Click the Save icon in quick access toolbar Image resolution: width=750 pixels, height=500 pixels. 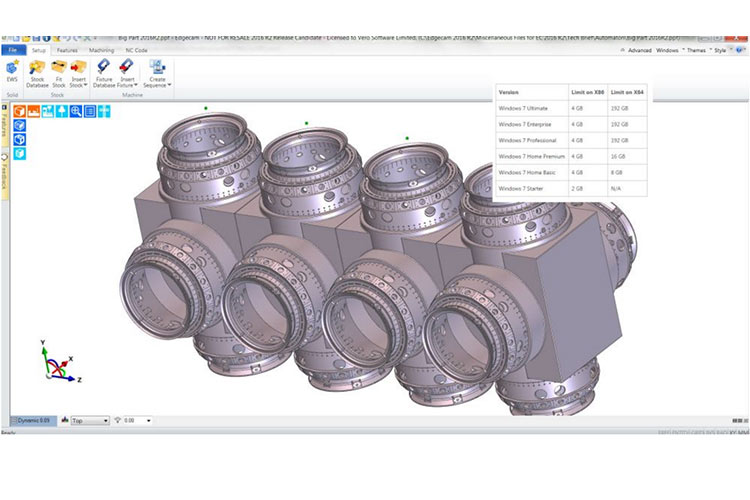coord(36,38)
